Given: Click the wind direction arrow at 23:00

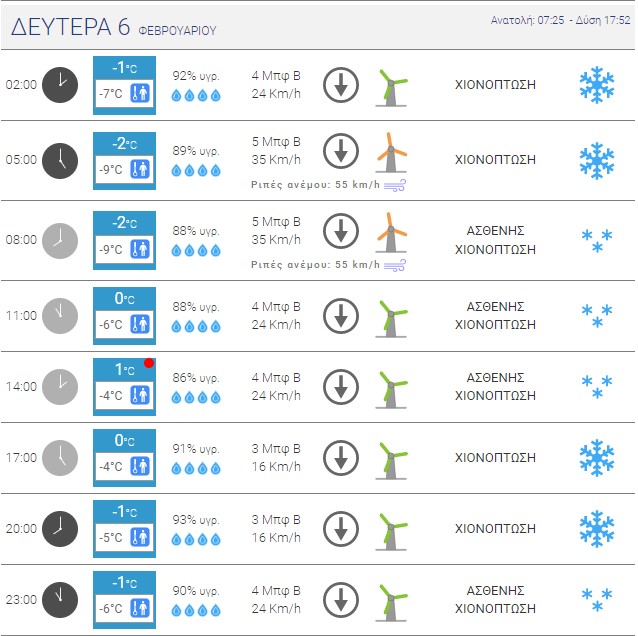Looking at the screenshot, I should click(341, 600).
